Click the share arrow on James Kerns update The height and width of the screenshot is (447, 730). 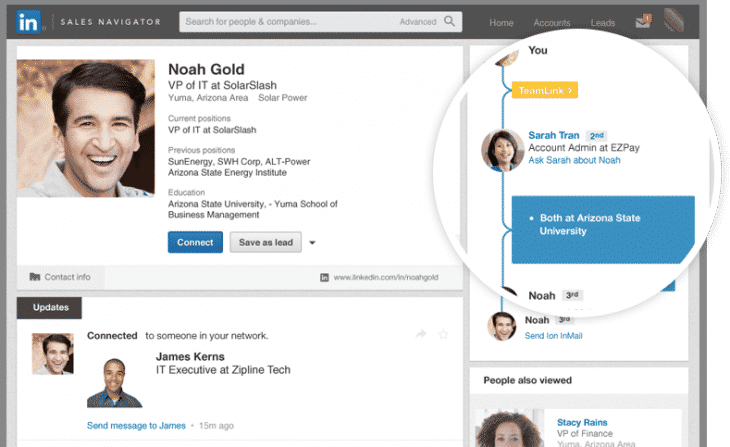click(x=421, y=334)
